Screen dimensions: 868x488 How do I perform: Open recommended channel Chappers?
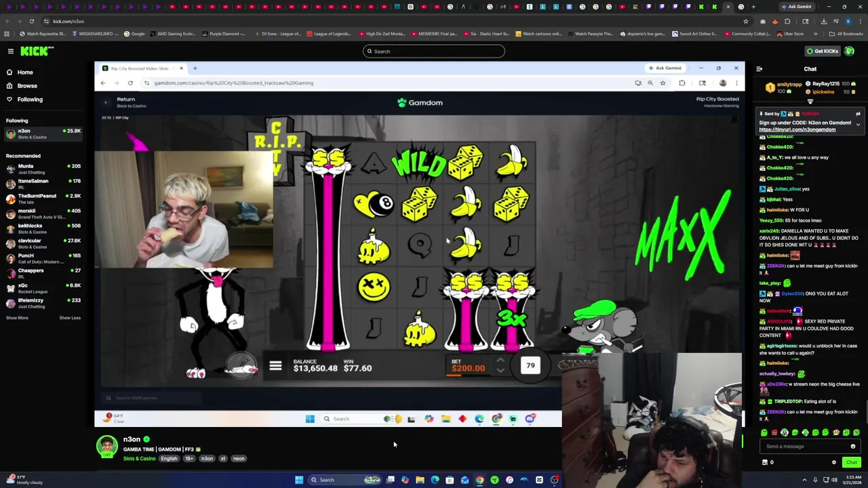42,273
